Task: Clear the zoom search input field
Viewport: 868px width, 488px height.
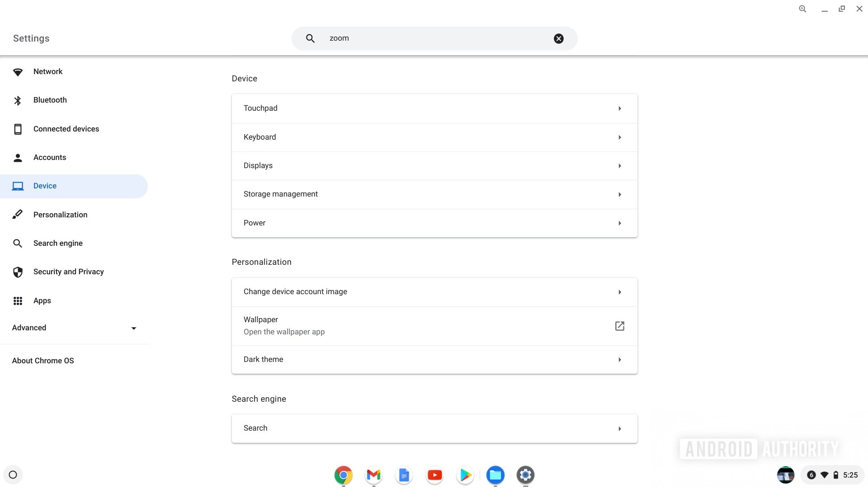Action: (x=559, y=38)
